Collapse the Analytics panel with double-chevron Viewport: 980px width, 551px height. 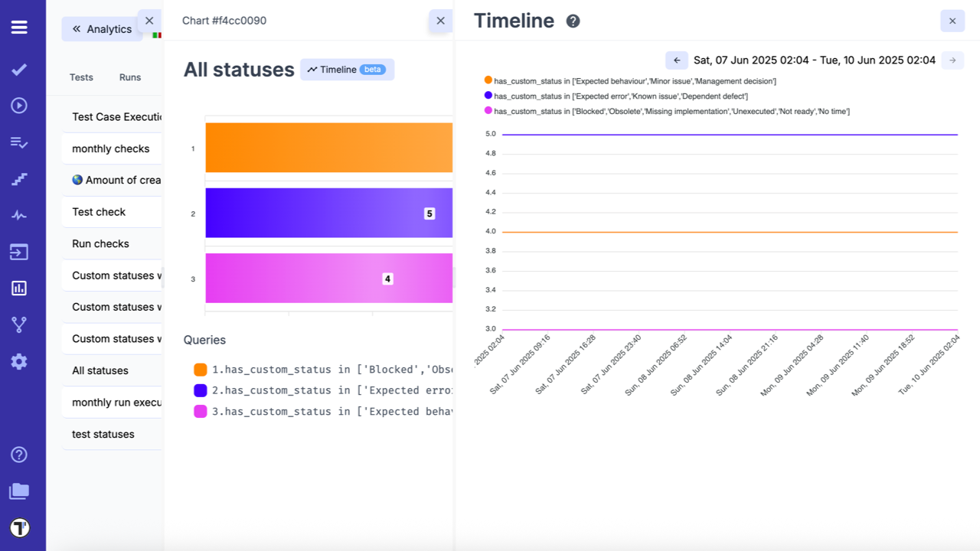76,28
